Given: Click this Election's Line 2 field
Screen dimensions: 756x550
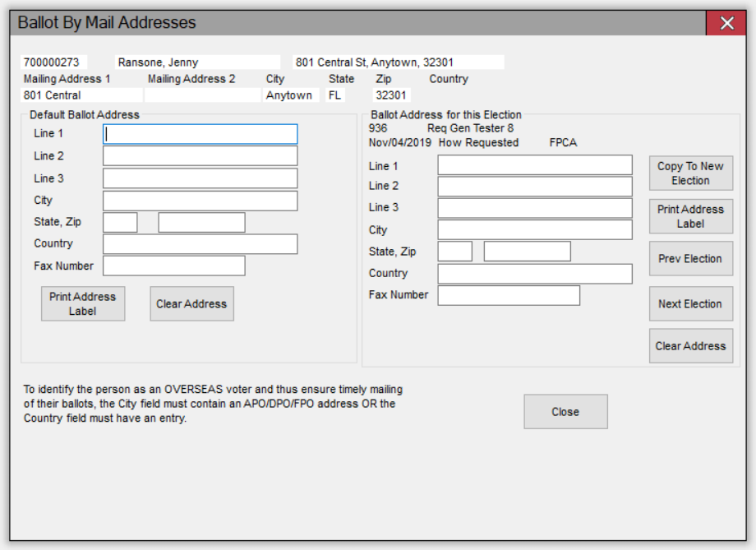Looking at the screenshot, I should [535, 187].
